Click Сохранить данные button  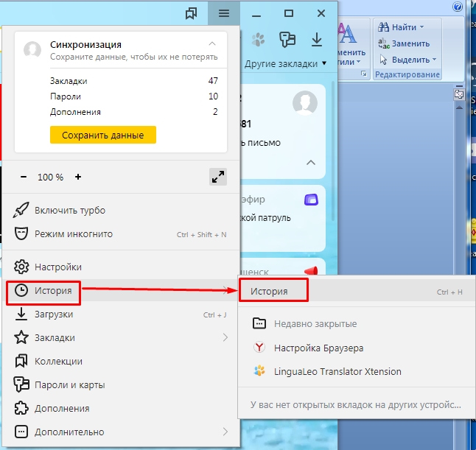pyautogui.click(x=103, y=135)
